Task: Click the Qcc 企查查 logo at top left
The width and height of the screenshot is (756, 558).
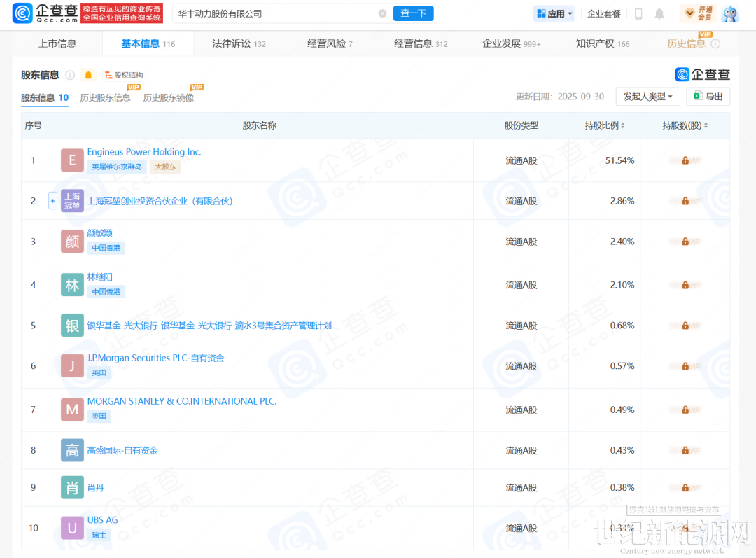Action: tap(45, 13)
